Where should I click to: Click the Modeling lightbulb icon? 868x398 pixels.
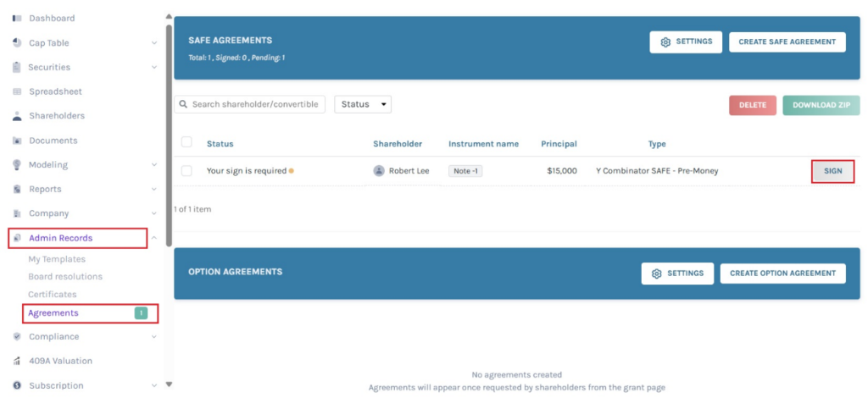click(17, 165)
